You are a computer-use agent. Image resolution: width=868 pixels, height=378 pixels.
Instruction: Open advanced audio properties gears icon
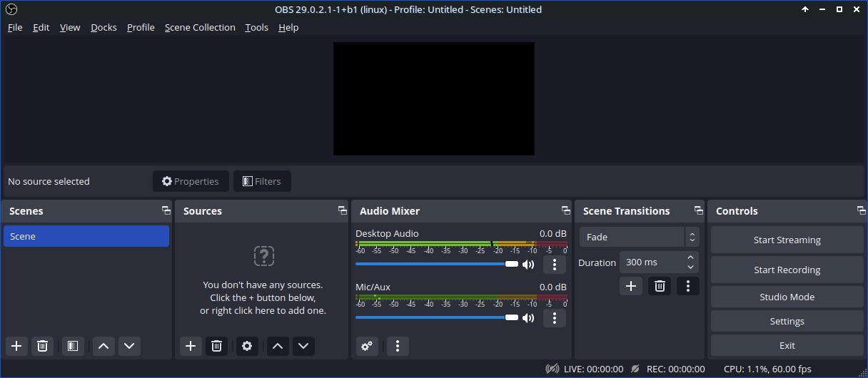[x=367, y=346]
